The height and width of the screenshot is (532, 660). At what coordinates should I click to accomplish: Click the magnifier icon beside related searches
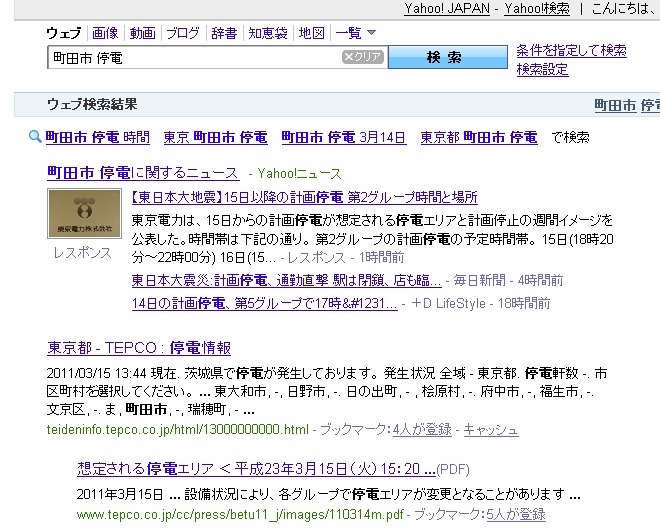tap(35, 136)
